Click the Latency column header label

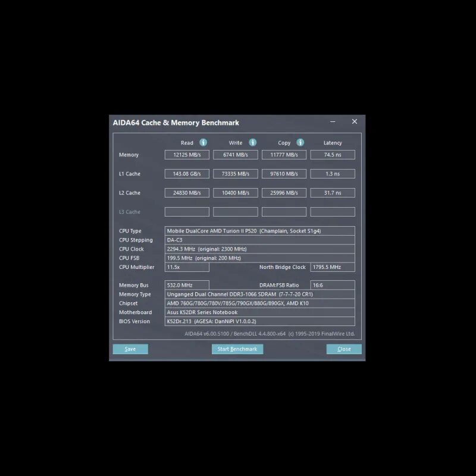[x=333, y=143]
